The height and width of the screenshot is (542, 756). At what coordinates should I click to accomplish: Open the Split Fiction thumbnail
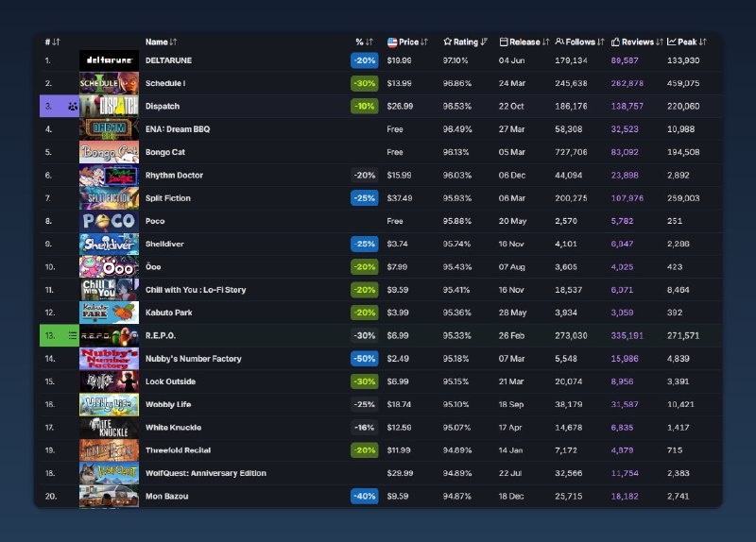coord(109,198)
